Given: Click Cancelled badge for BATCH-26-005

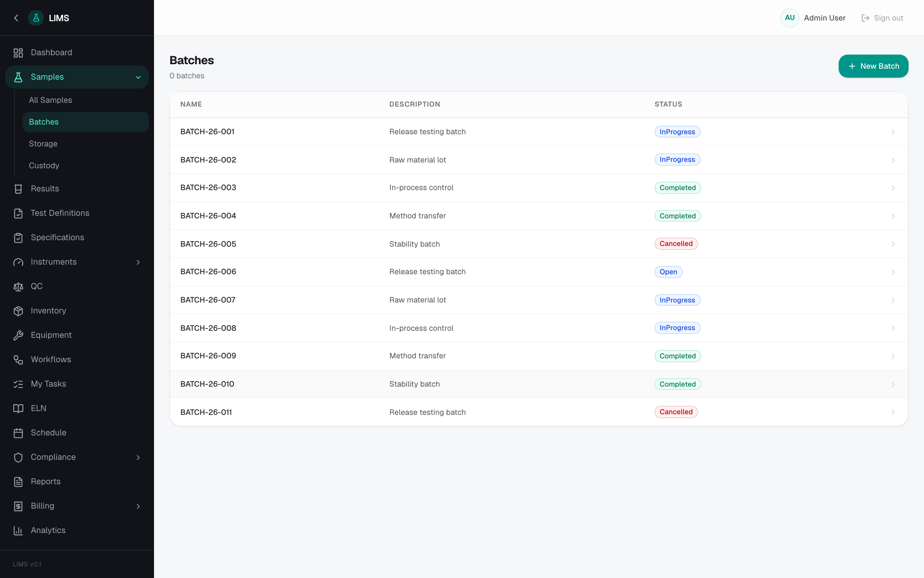Looking at the screenshot, I should pos(676,244).
